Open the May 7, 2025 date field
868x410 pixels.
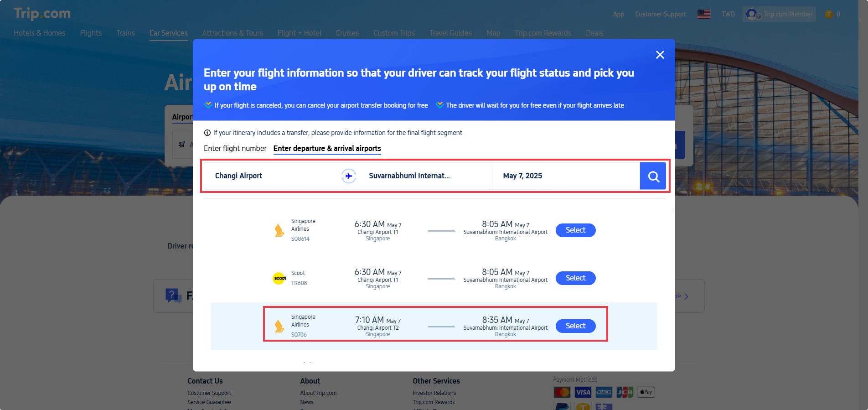tap(565, 176)
